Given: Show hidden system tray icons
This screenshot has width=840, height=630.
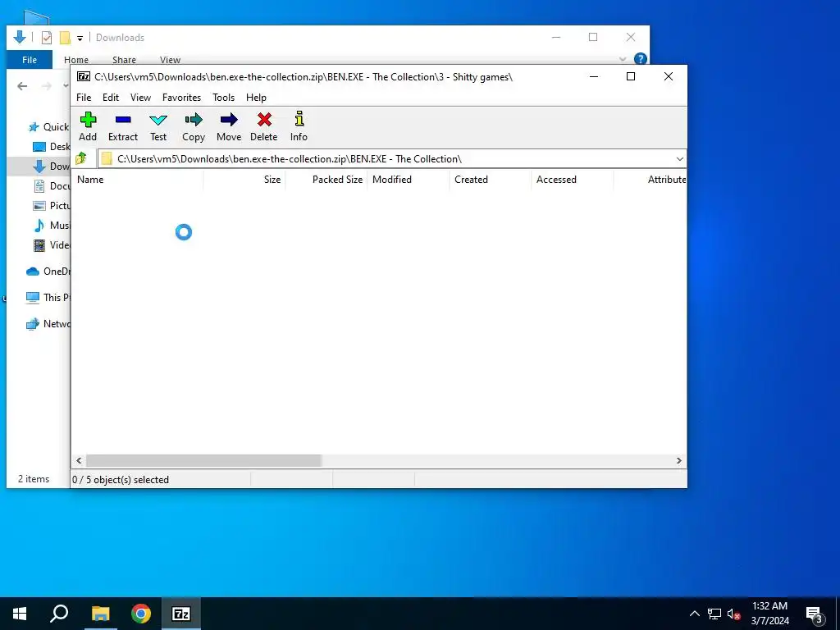Looking at the screenshot, I should (694, 614).
